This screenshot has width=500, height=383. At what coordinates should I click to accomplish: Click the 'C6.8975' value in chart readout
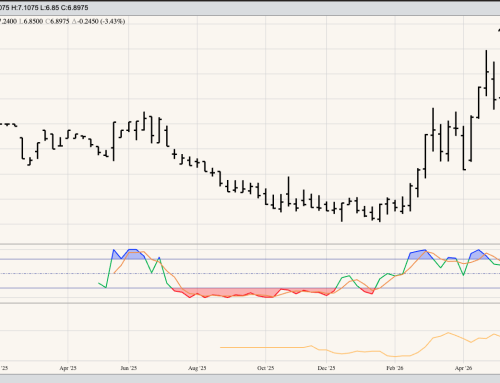click(57, 21)
